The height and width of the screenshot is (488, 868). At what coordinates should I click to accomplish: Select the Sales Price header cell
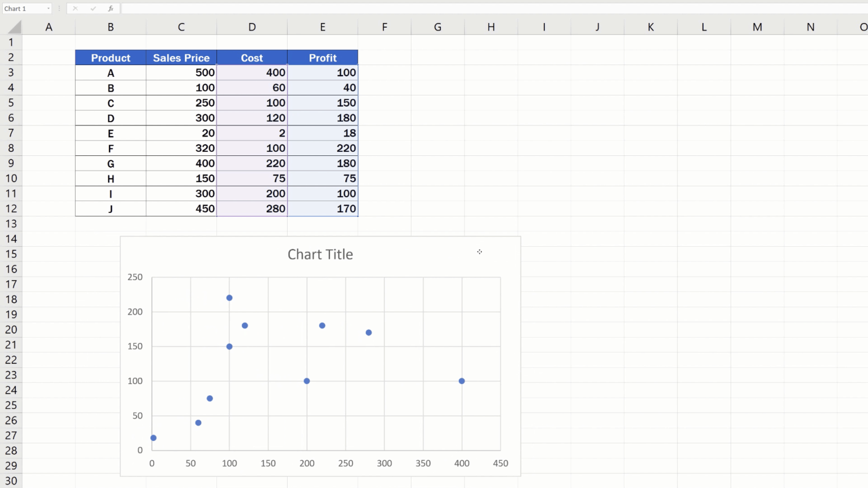[181, 58]
